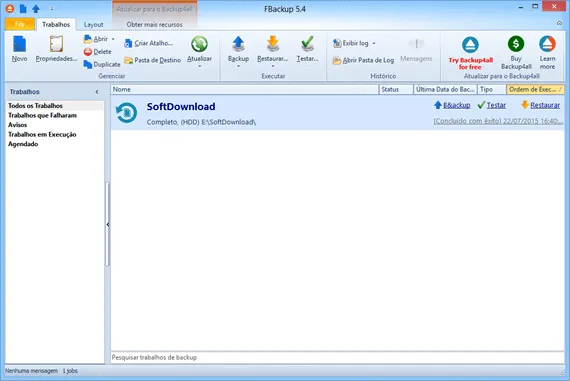
Task: Click the Buy Backup4all dollar icon
Action: pos(516,44)
